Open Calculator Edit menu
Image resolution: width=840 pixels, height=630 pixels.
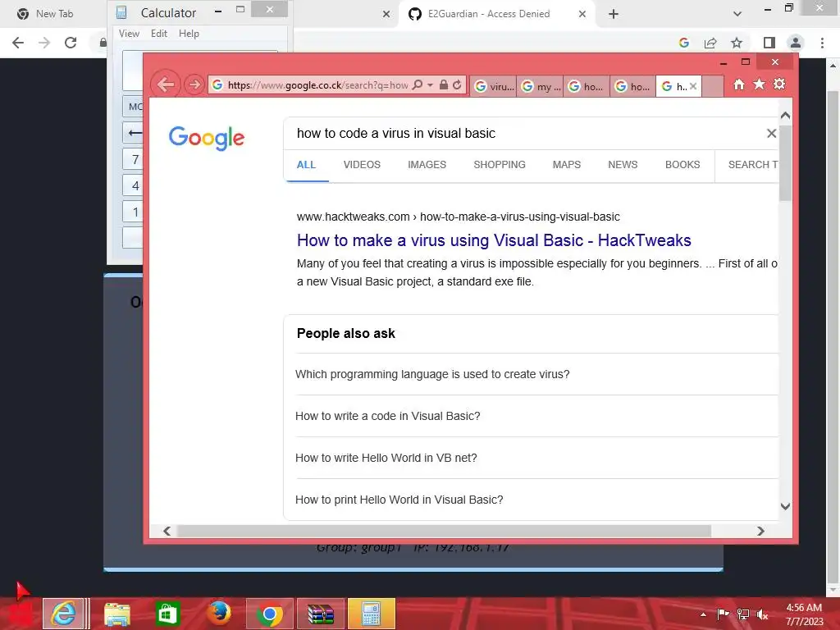(x=159, y=34)
